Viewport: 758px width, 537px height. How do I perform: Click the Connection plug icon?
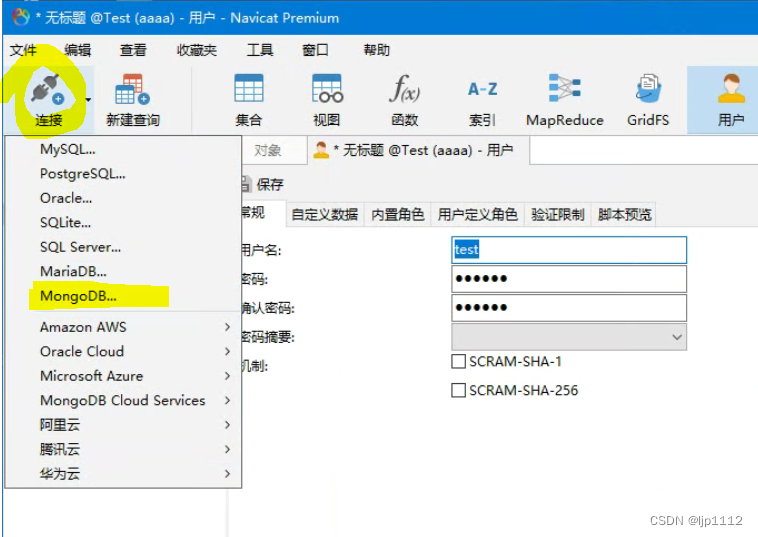pyautogui.click(x=47, y=90)
